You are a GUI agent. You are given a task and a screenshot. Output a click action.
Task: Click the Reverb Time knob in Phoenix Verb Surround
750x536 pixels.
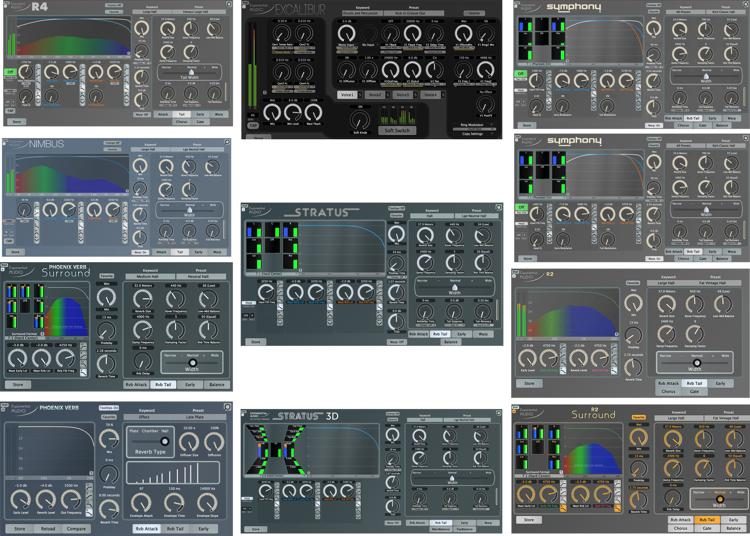(109, 360)
